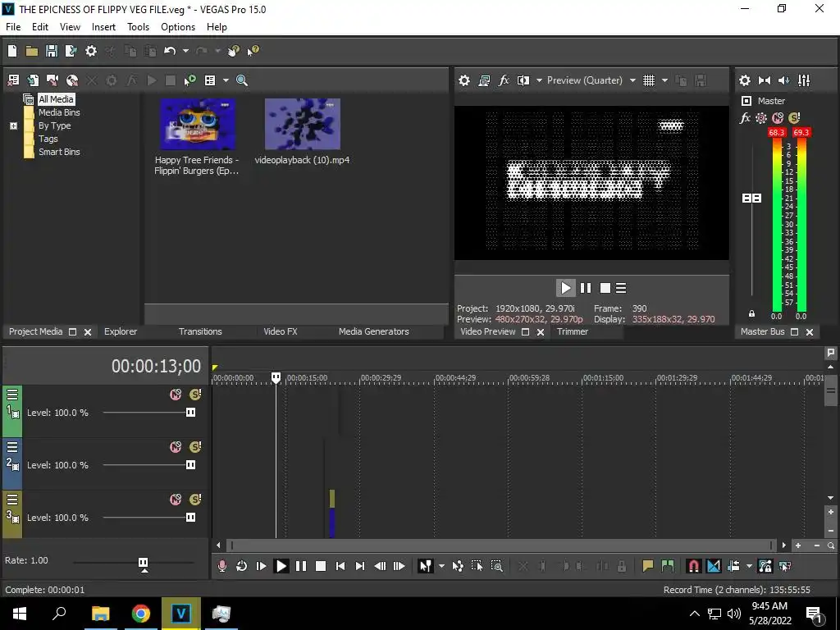Solo video track 2
The image size is (840, 630).
pyautogui.click(x=195, y=447)
